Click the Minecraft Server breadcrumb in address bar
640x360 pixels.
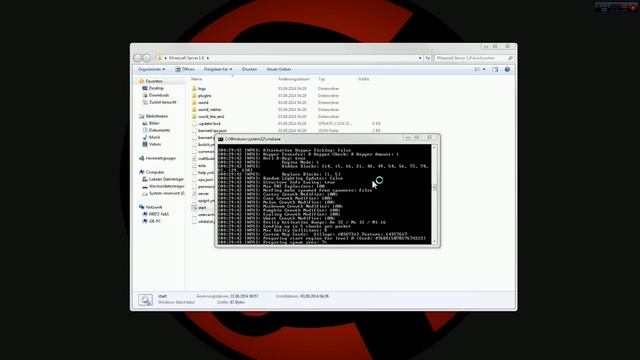tap(187, 58)
